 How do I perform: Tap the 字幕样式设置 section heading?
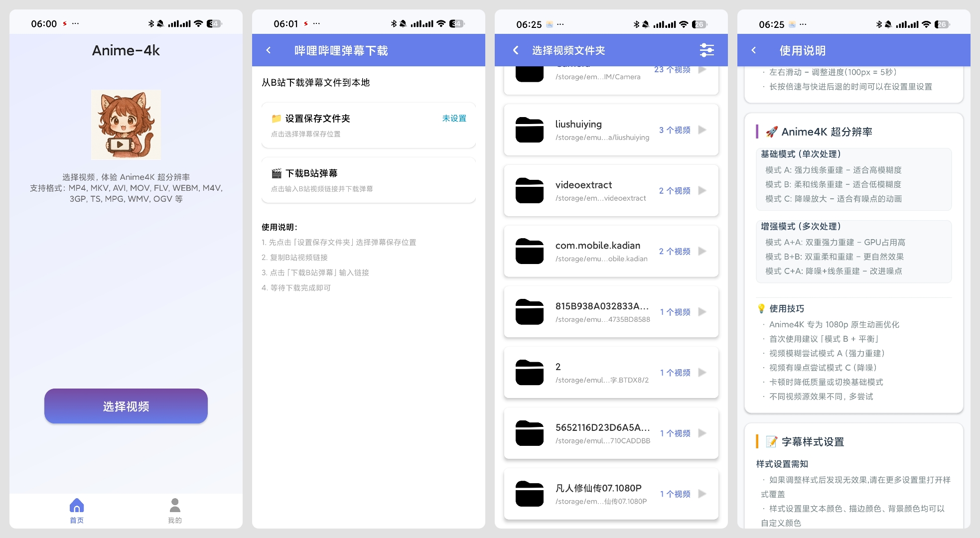(812, 441)
